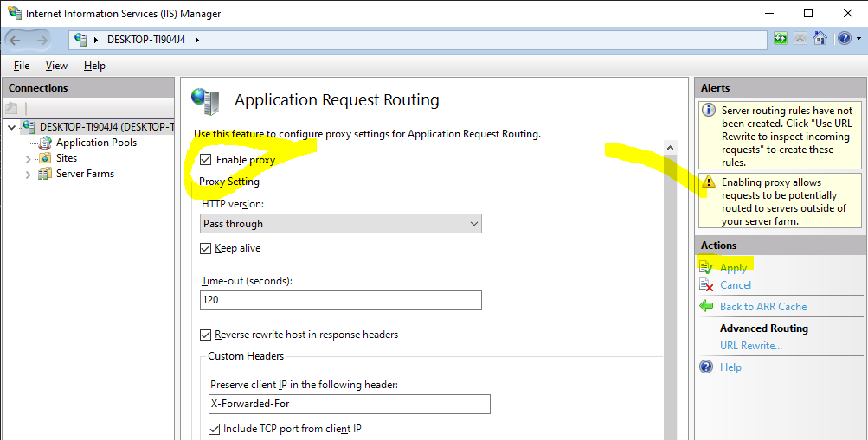Screen dimensions: 868x440
Task: Click the Alerts panel header
Action: pyautogui.click(x=779, y=88)
